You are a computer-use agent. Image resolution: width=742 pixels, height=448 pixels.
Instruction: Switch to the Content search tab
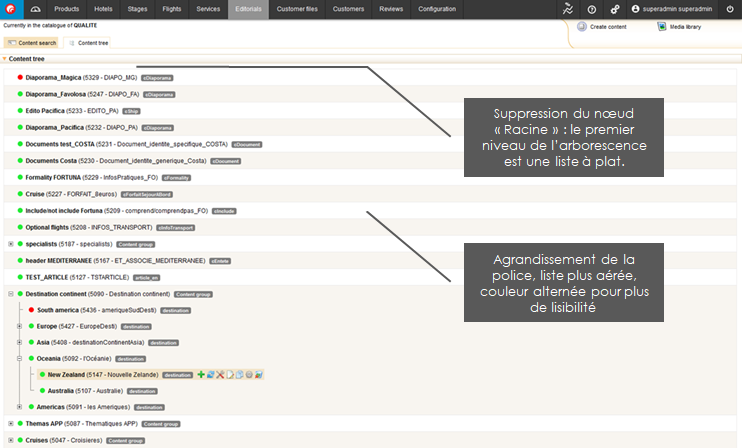coord(31,44)
